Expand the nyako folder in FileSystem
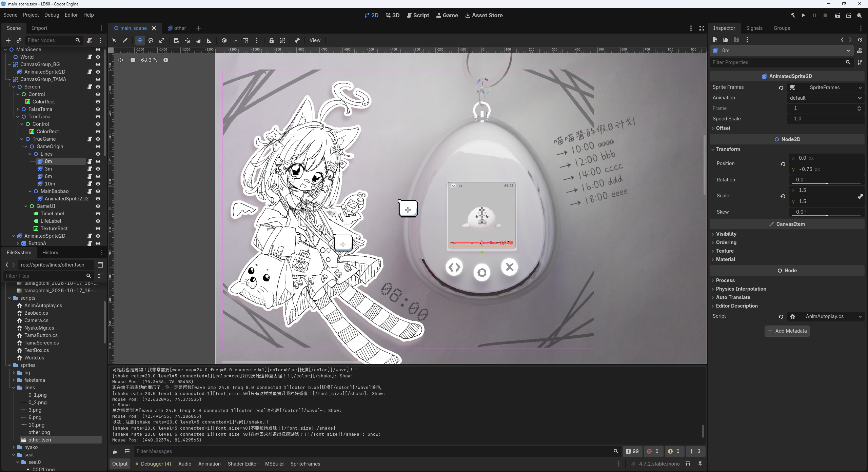 [14, 447]
